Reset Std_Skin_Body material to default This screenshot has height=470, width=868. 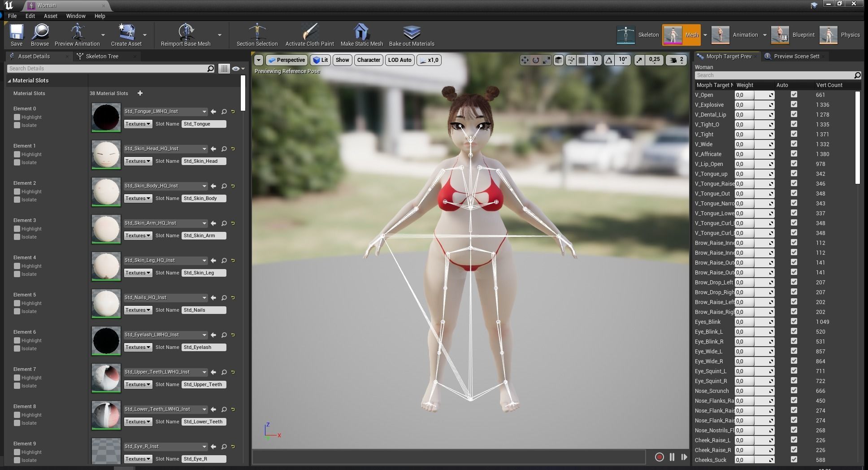pos(233,186)
